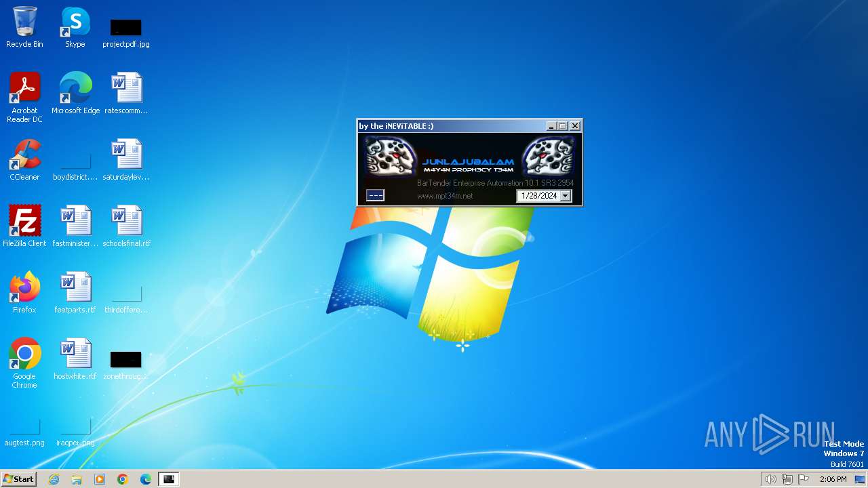Open Windows Media Player taskbar icon
Image resolution: width=868 pixels, height=488 pixels.
[x=100, y=479]
